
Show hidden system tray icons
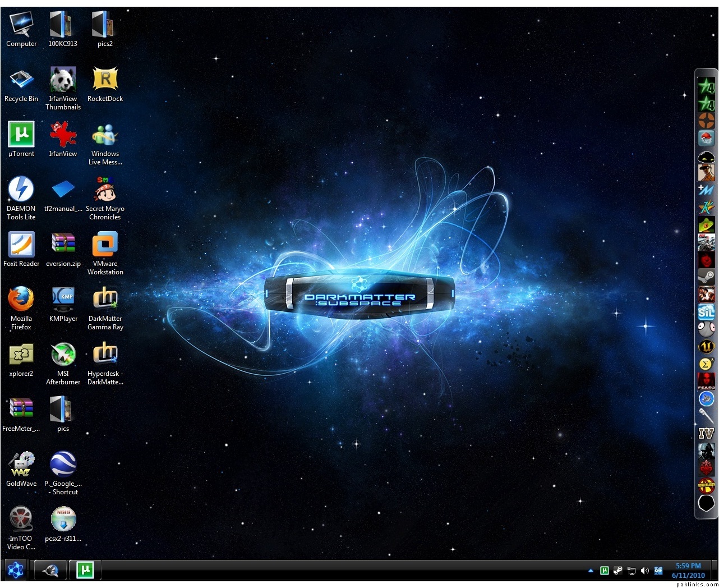tap(591, 571)
